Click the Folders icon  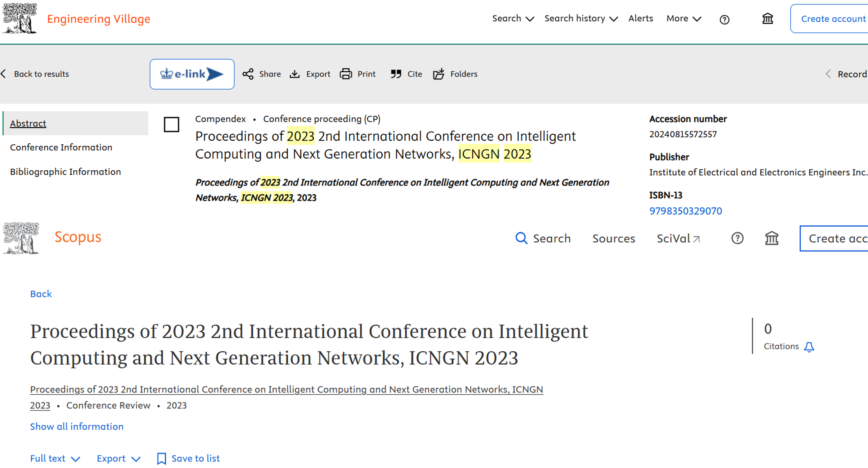tap(438, 74)
